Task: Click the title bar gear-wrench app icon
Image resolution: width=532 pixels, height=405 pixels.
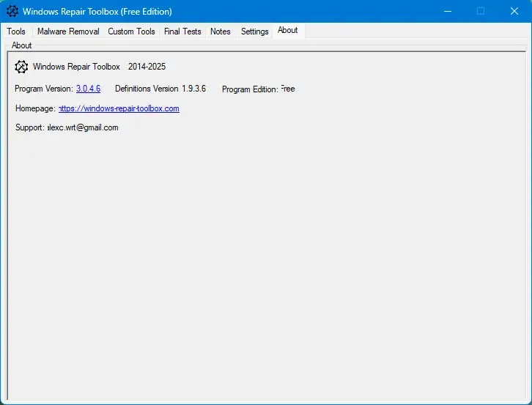Action: pos(12,11)
